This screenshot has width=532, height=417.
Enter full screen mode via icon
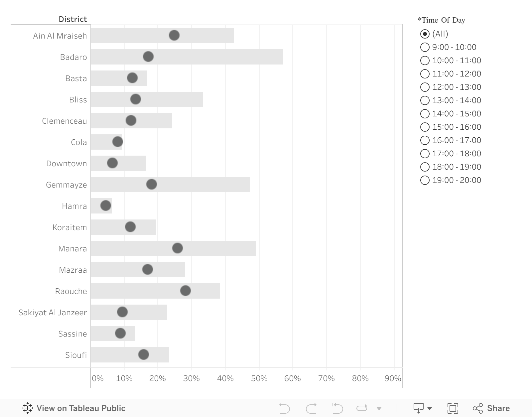[x=453, y=408]
